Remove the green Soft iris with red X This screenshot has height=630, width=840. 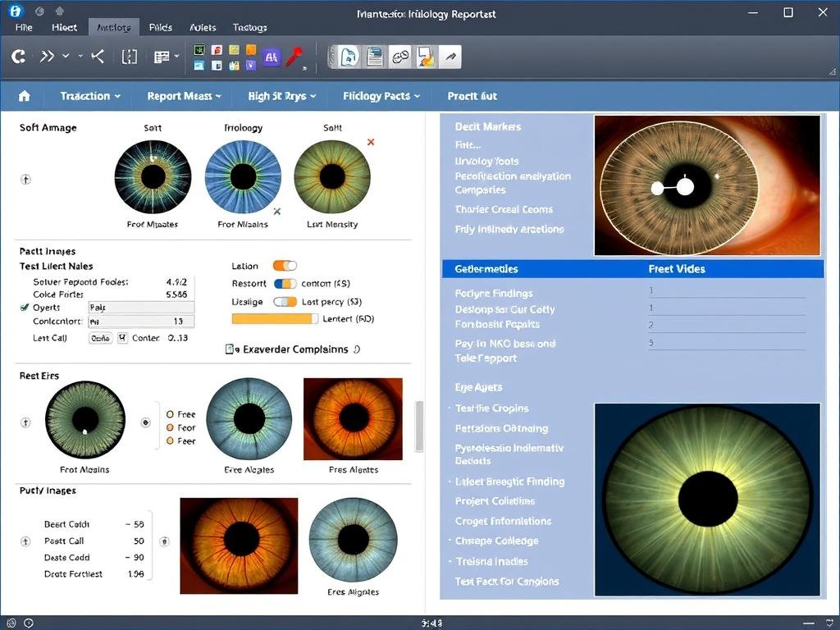(371, 142)
